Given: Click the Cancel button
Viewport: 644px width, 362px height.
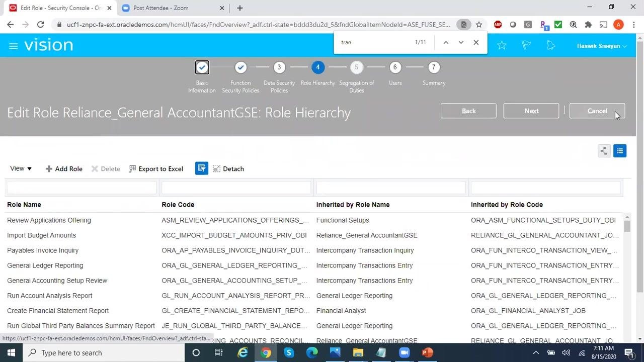Looking at the screenshot, I should 597,111.
